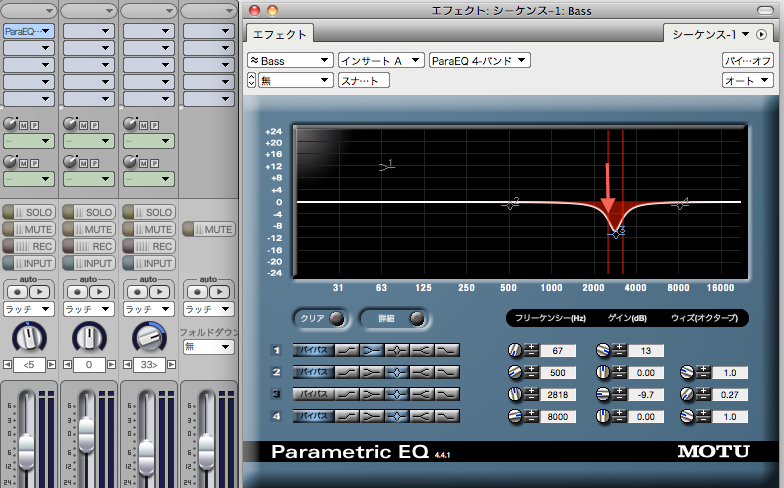
Task: Click the band 3 handle on EQ graph
Action: pyautogui.click(x=616, y=233)
